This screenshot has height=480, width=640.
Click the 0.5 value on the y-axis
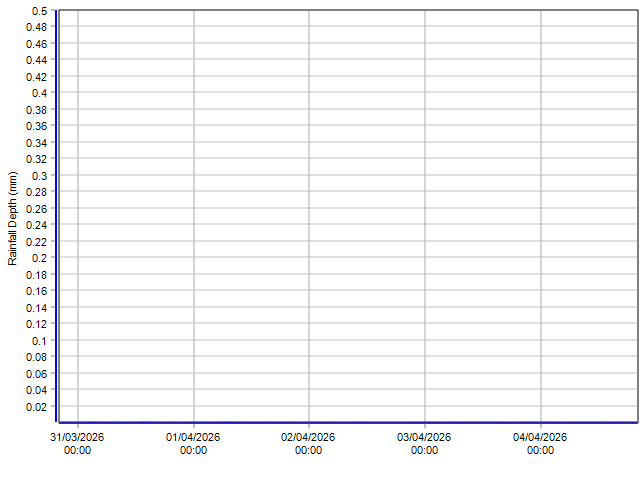tap(39, 11)
